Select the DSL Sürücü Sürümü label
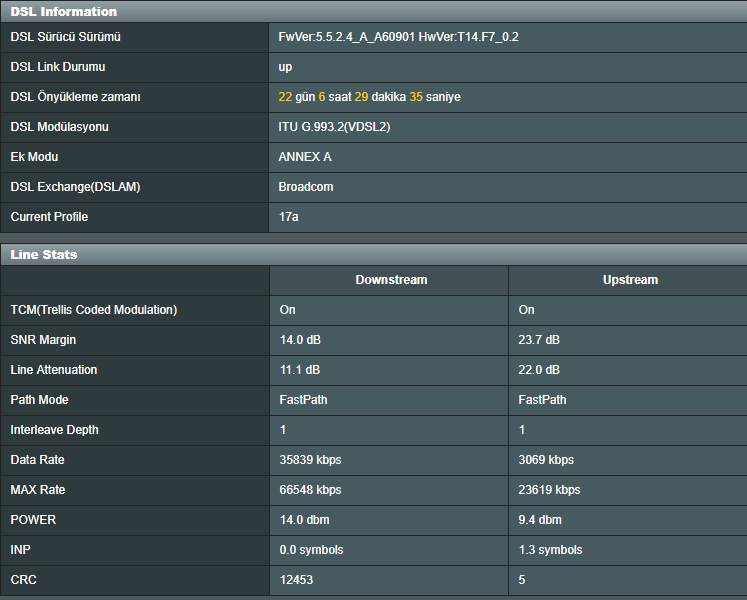 tap(65, 37)
